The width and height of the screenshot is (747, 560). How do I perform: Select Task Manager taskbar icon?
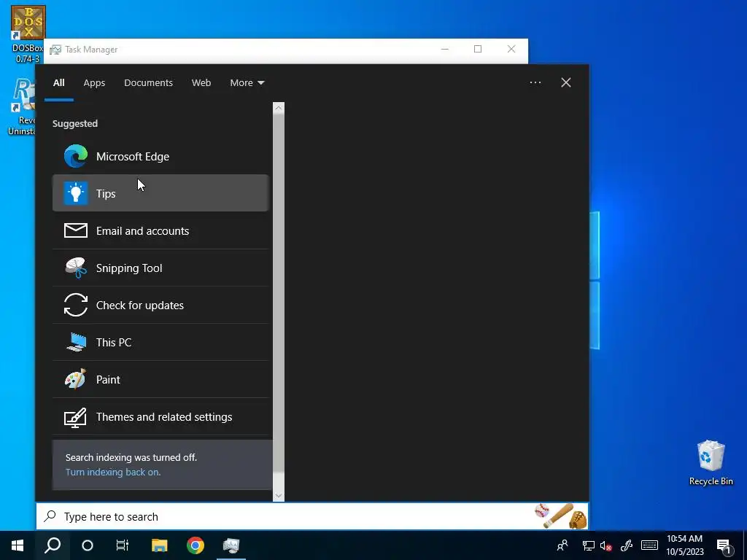tap(231, 545)
